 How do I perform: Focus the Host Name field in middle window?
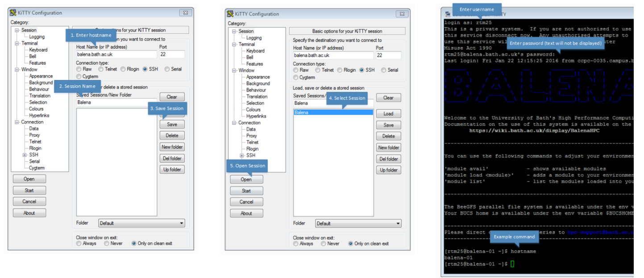(x=333, y=55)
